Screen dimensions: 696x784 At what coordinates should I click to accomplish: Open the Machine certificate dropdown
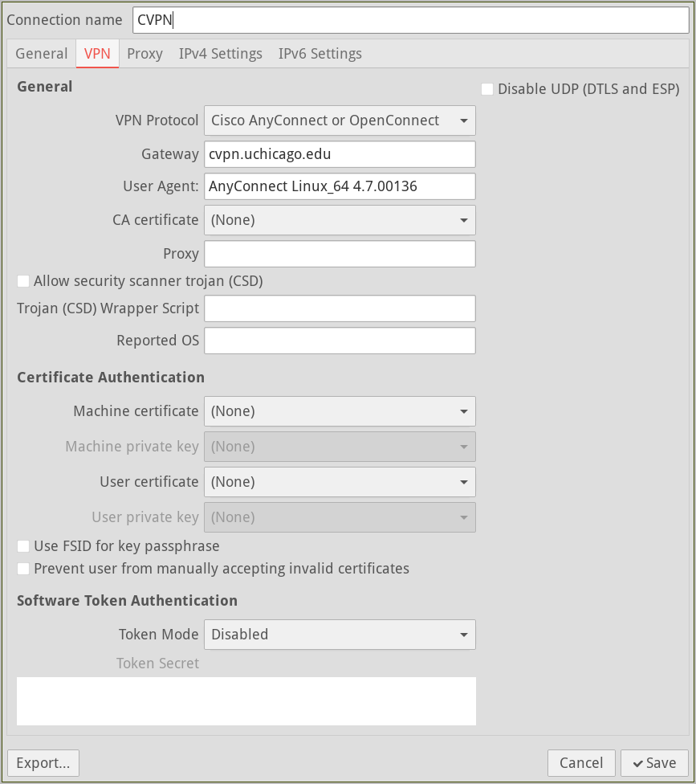point(340,411)
